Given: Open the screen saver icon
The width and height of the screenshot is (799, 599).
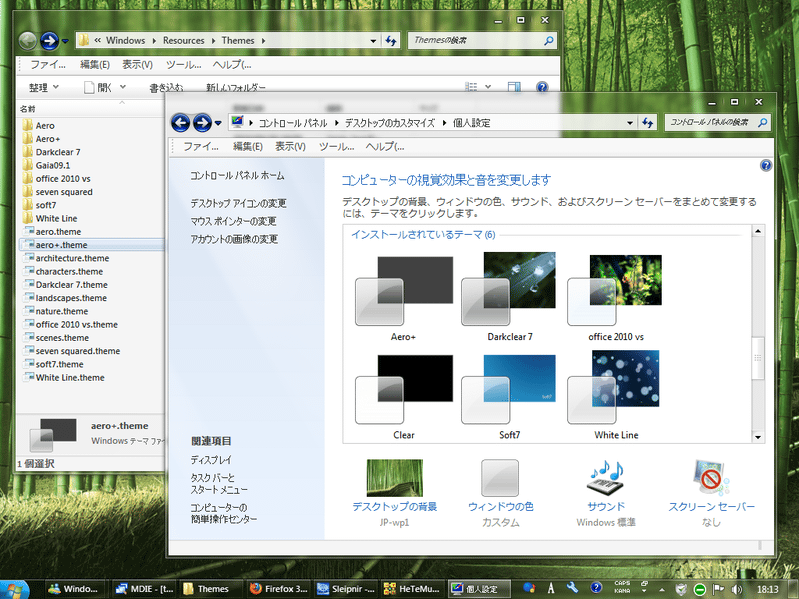Looking at the screenshot, I should click(711, 477).
